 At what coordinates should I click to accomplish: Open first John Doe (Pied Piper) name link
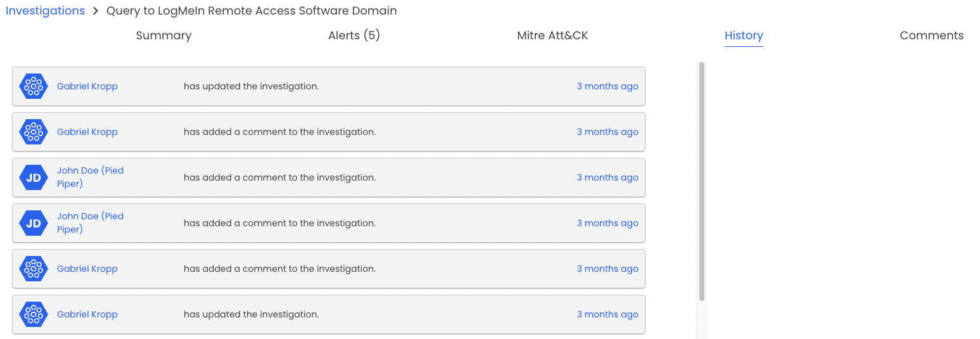[x=91, y=177]
